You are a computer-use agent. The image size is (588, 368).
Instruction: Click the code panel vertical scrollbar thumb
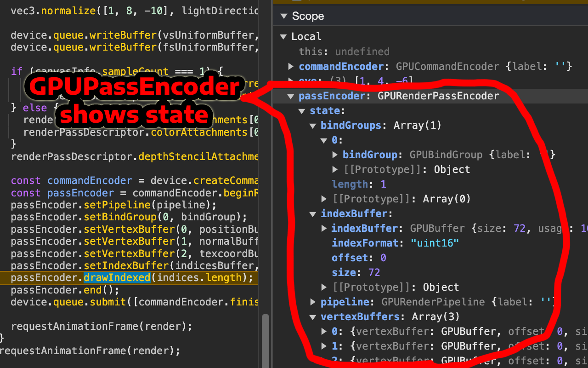(x=266, y=340)
